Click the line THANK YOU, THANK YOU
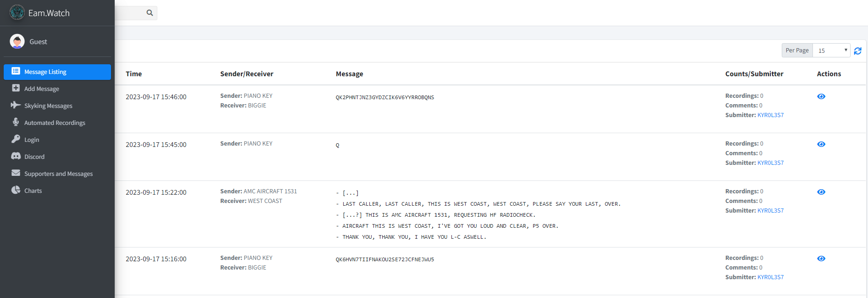This screenshot has width=868, height=298. [411, 237]
